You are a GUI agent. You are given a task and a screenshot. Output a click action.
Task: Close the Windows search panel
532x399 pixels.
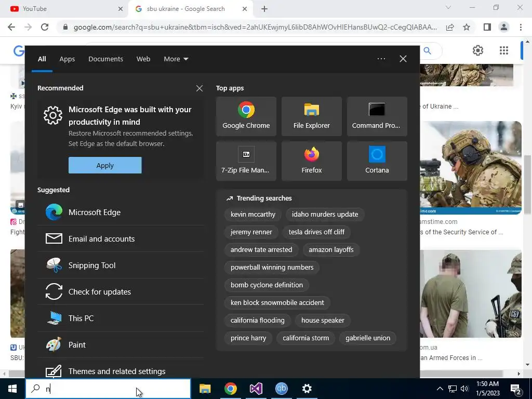point(403,59)
